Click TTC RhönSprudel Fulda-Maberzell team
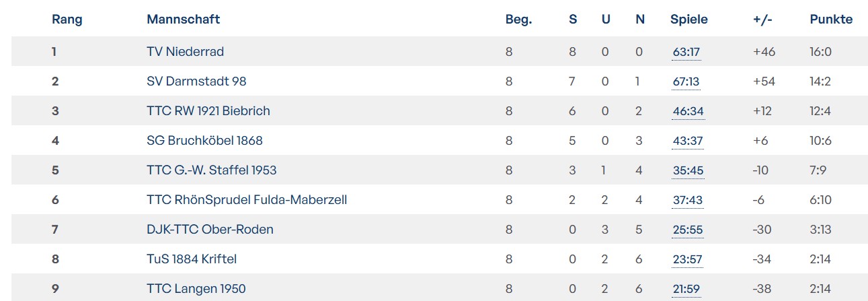This screenshot has height=301, width=868. click(x=247, y=200)
